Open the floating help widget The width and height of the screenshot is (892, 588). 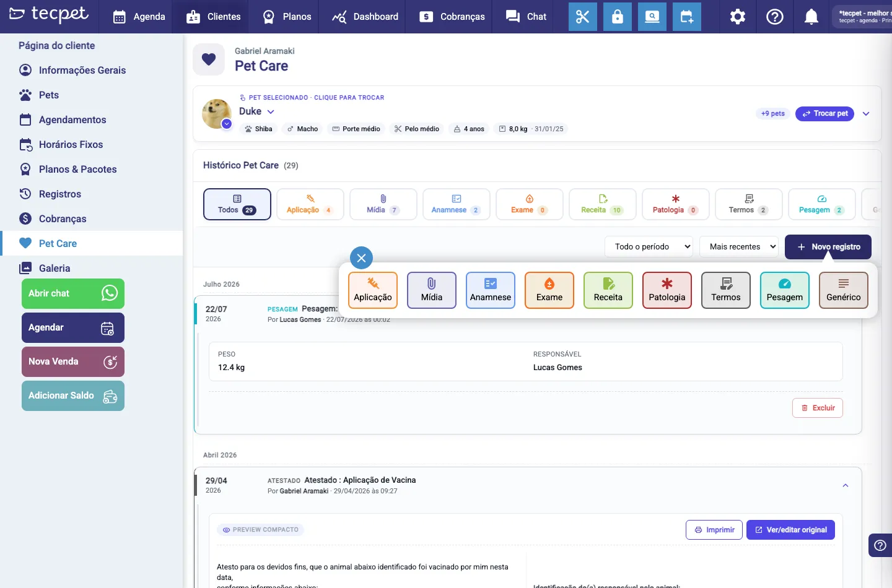(x=880, y=545)
